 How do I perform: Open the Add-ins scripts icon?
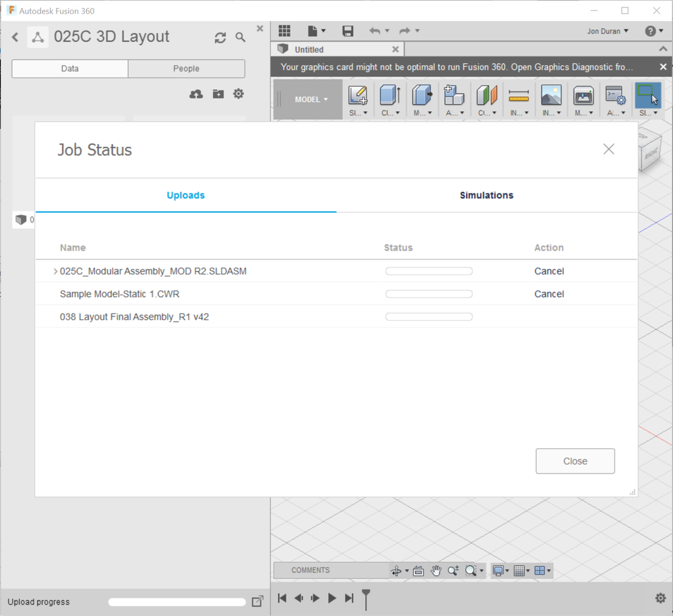pos(616,95)
